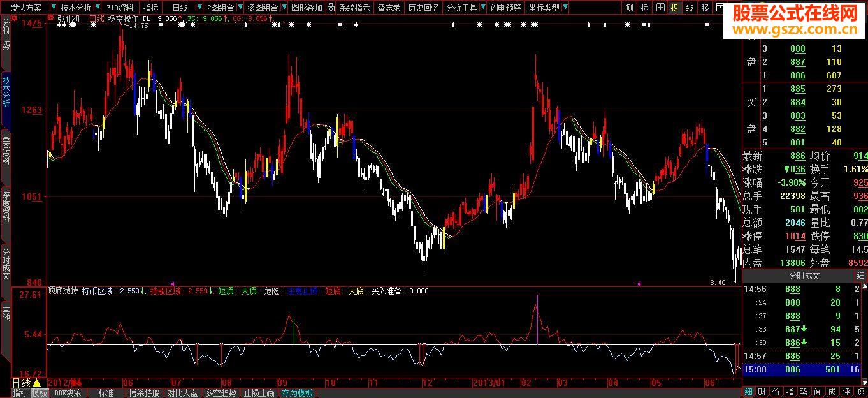The height and width of the screenshot is (398, 868).
Task: Click the lock icon beside 图形叠加
Action: tap(330, 8)
